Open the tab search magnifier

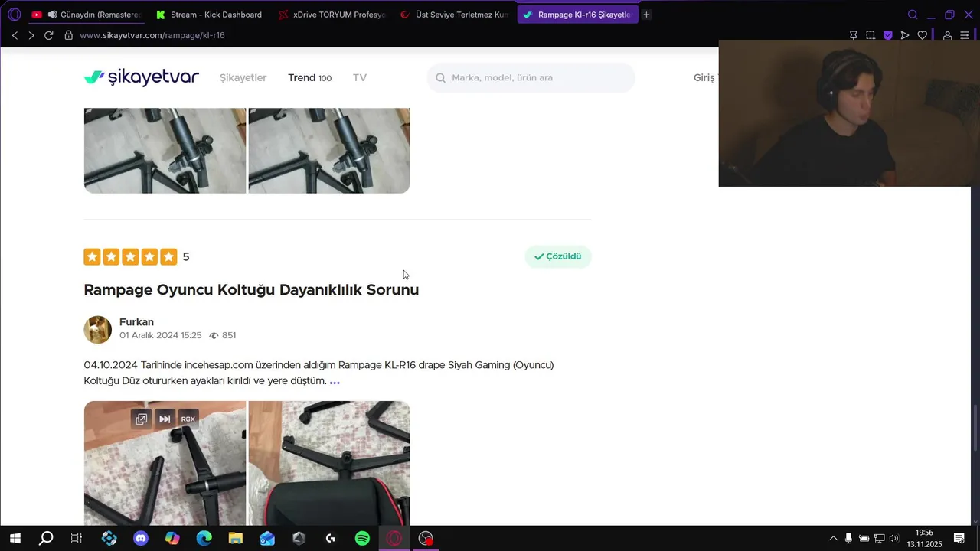913,15
